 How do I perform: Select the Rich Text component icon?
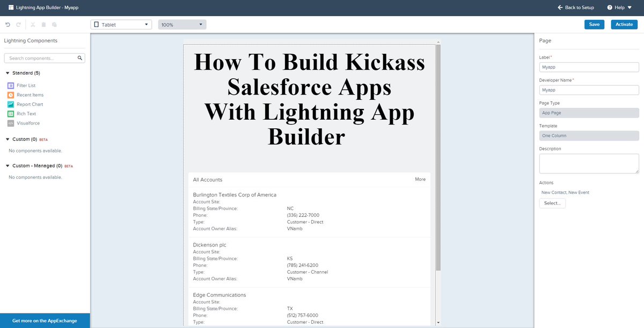click(11, 114)
